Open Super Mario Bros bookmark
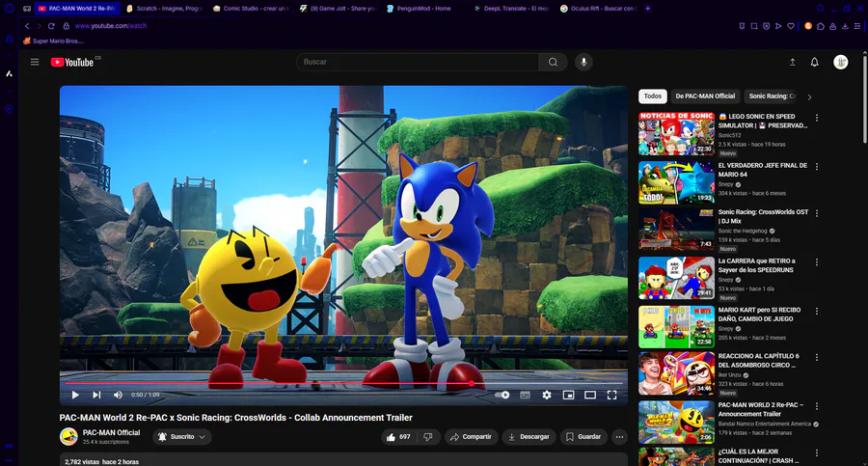 click(54, 41)
